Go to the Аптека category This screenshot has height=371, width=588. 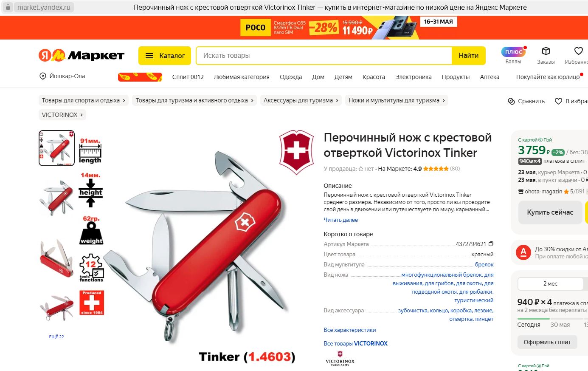pos(490,77)
